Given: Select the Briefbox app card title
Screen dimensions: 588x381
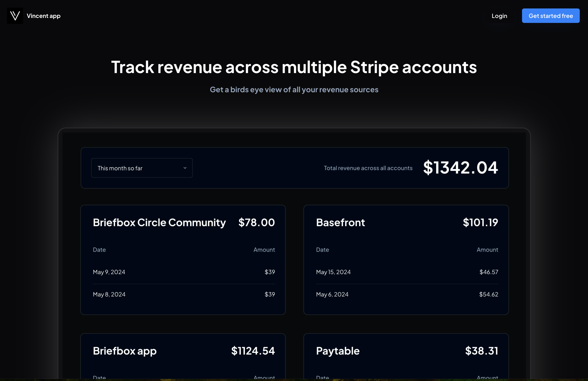Looking at the screenshot, I should (125, 351).
